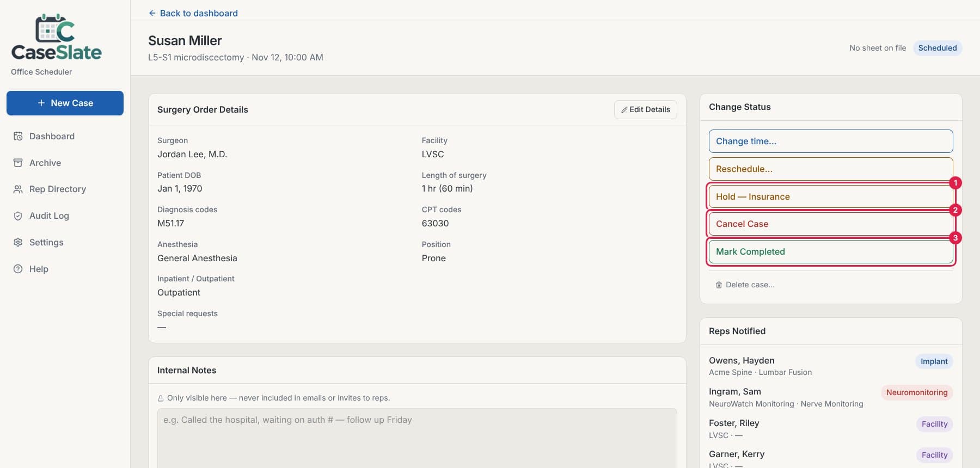The image size is (980, 468).
Task: Click the plus icon on New Case
Action: pos(41,103)
